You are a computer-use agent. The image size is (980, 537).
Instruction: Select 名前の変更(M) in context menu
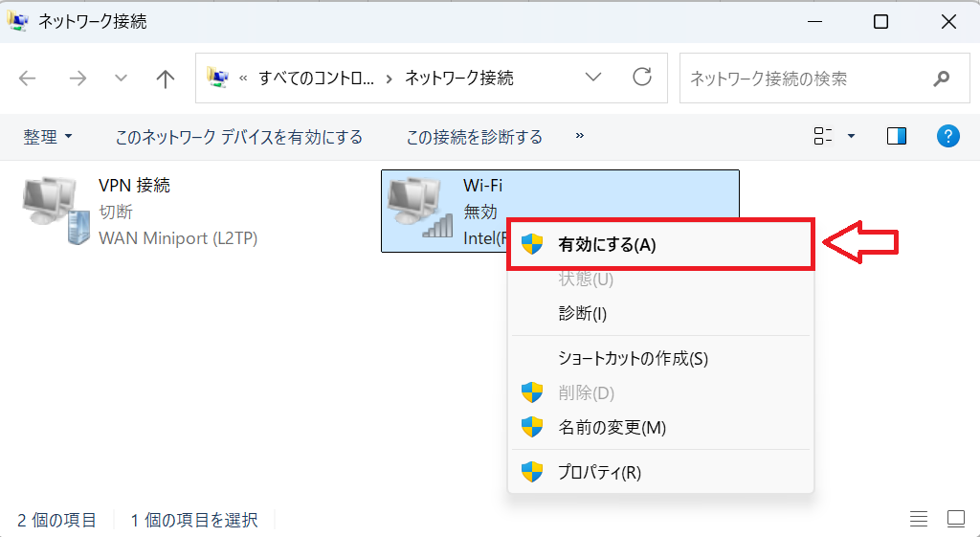(x=612, y=427)
